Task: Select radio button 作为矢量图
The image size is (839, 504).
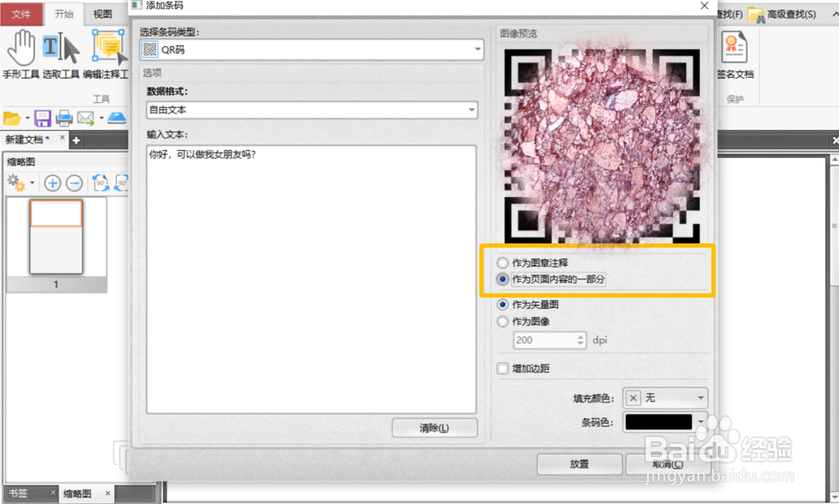Action: [x=503, y=305]
